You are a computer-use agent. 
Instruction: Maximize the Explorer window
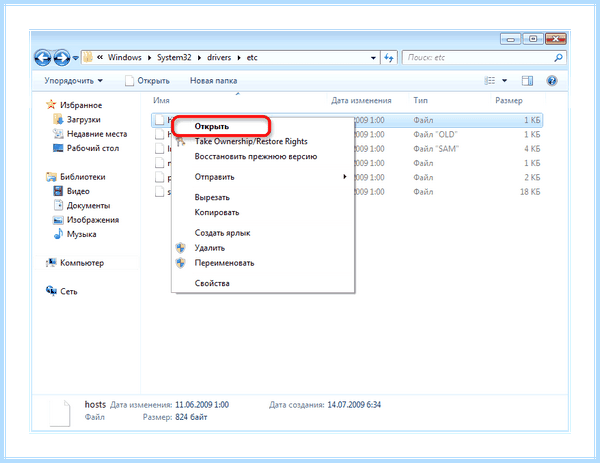coord(533,39)
